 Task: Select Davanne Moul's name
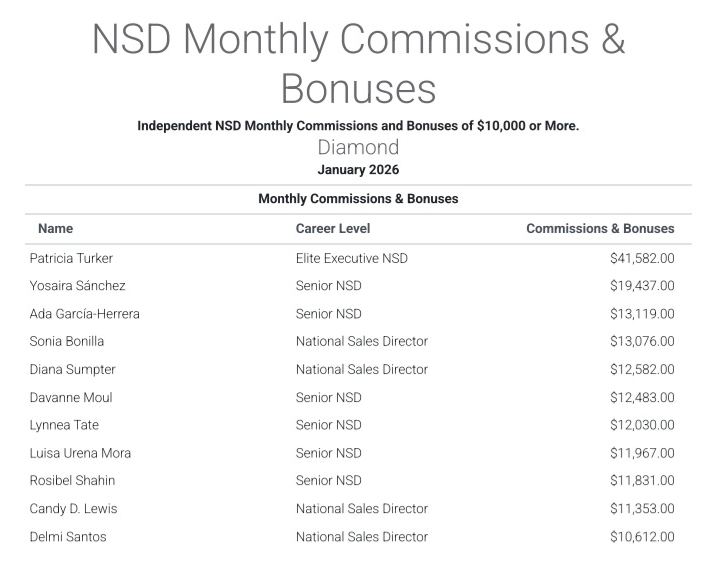click(x=71, y=397)
